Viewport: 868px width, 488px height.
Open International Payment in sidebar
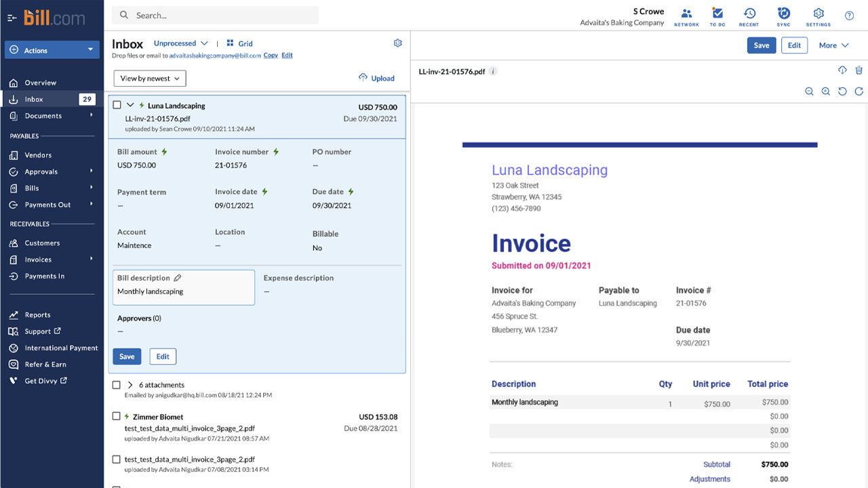[61, 348]
